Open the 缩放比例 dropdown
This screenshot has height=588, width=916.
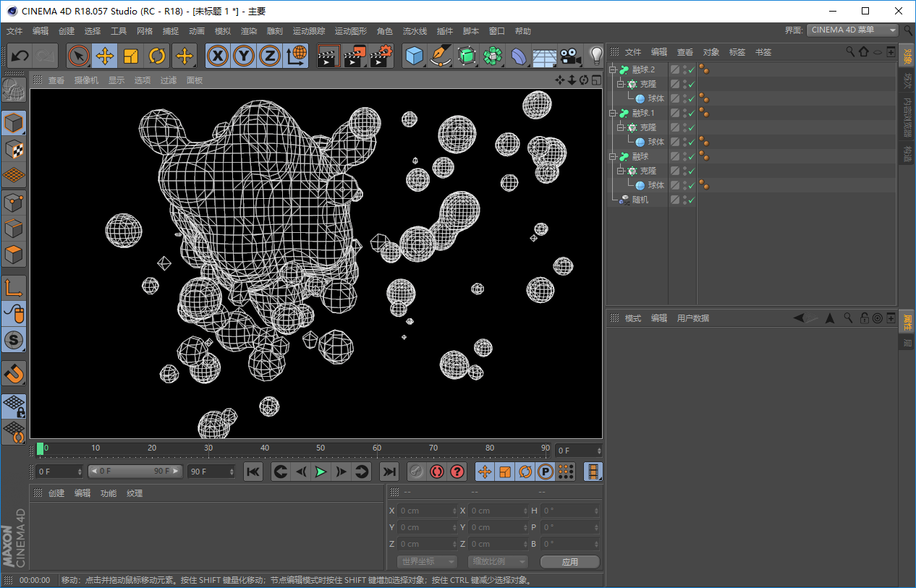pos(498,561)
